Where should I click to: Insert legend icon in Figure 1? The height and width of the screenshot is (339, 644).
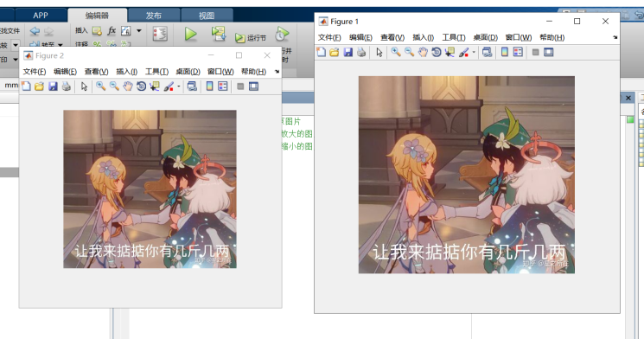click(519, 52)
